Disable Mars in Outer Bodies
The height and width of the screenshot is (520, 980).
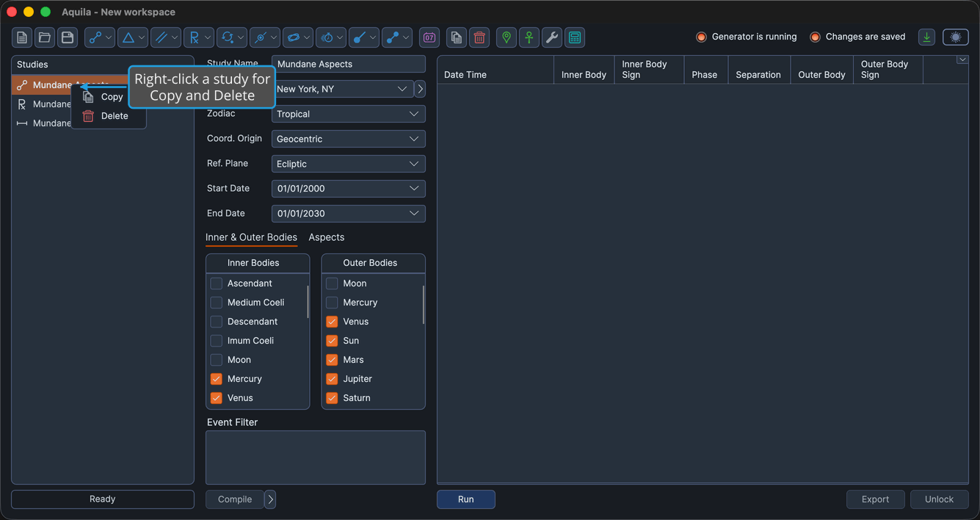point(332,360)
